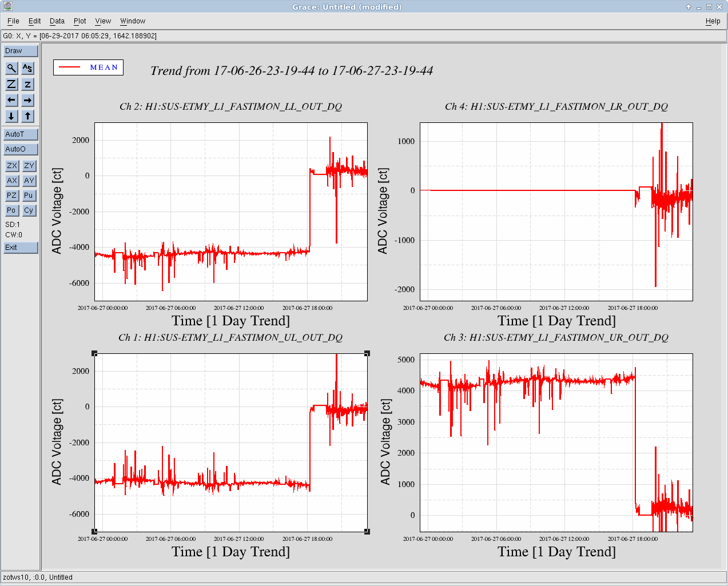Click the 'SD:1' stack depth label
Image resolution: width=728 pixels, height=586 pixels.
(x=13, y=225)
